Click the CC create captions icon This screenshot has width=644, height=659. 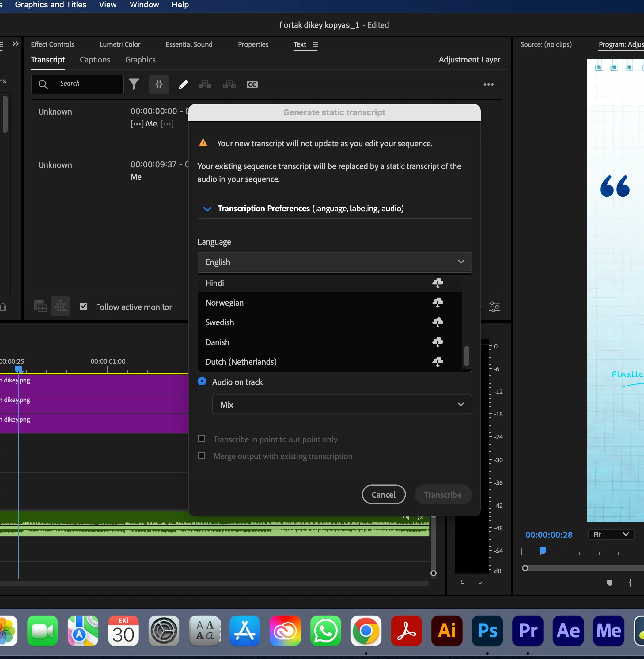[x=252, y=85]
